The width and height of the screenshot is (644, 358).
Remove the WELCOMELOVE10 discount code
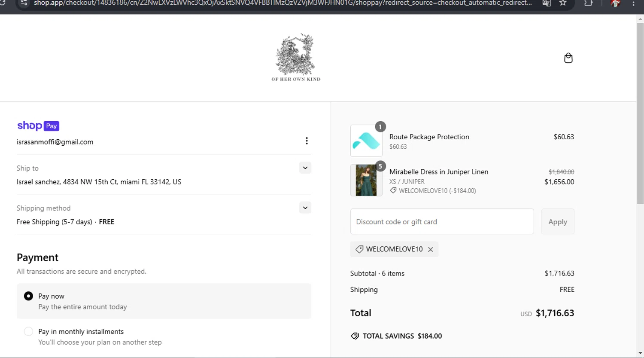[430, 249]
